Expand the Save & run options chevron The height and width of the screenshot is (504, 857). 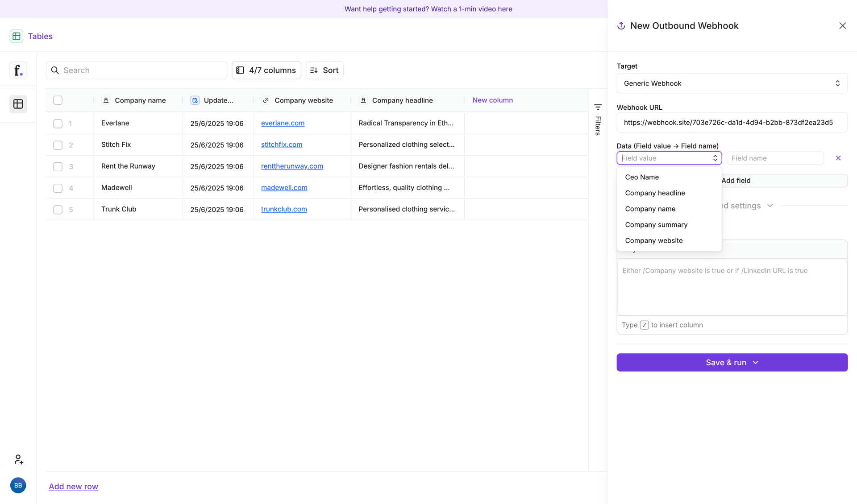(x=755, y=363)
